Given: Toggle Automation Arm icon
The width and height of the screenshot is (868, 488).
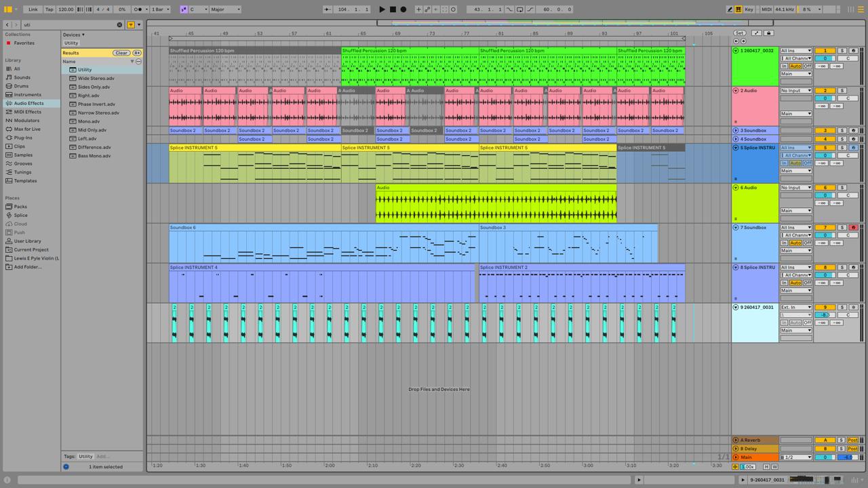Looking at the screenshot, I should [427, 9].
